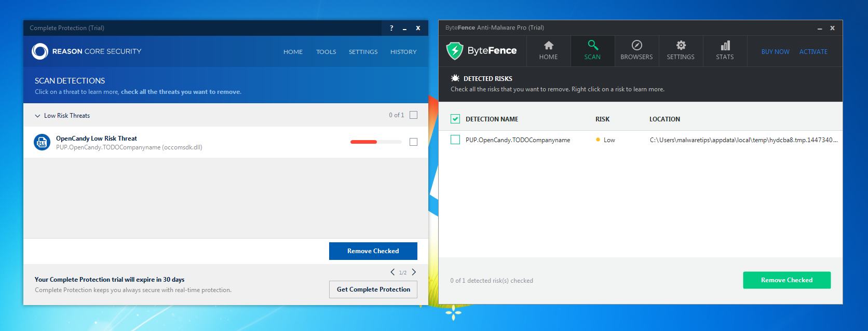Collapse the Low Risk Threats section chevron
This screenshot has width=868, height=331.
[37, 116]
